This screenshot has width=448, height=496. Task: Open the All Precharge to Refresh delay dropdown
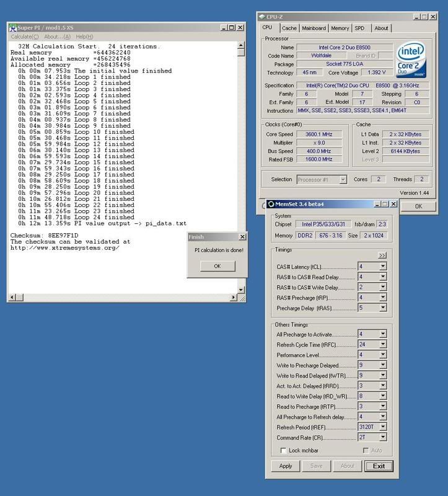(383, 417)
